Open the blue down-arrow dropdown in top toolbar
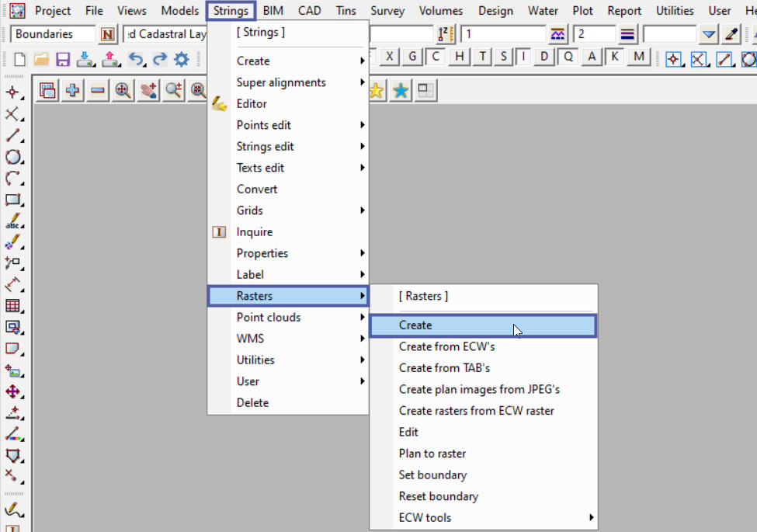757x532 pixels. [708, 34]
